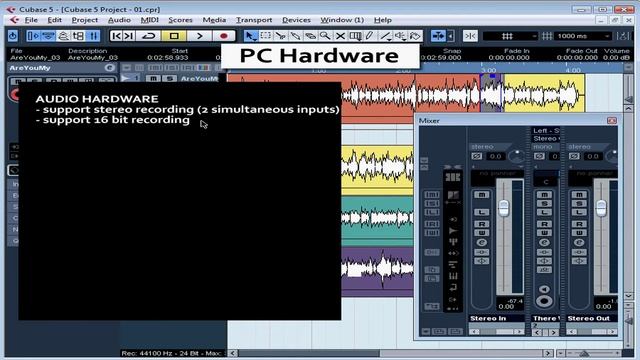Click the Stereo In pan knob
This screenshot has width=640, height=360.
point(517,156)
